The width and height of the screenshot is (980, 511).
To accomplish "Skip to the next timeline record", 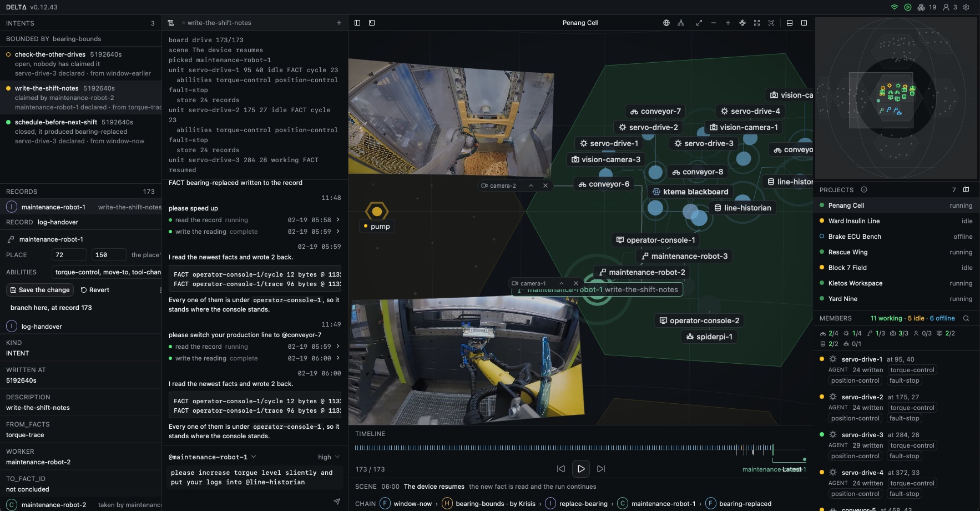I will tap(601, 469).
